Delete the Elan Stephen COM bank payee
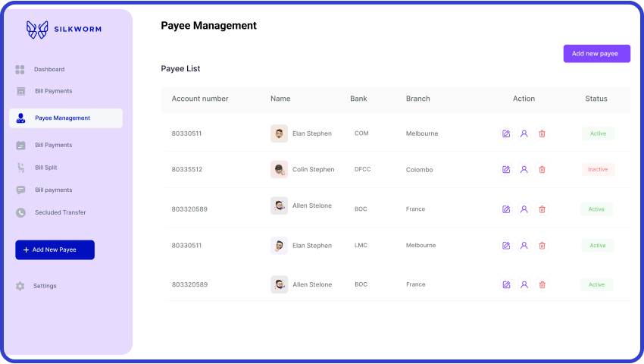The height and width of the screenshot is (364, 644). pyautogui.click(x=542, y=133)
